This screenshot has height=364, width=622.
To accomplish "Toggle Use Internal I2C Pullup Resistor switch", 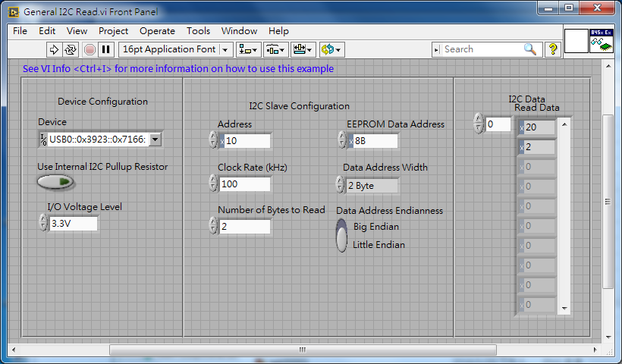I will tap(56, 182).
